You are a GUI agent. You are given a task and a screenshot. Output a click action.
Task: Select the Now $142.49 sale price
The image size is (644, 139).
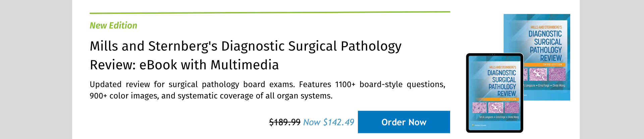(x=328, y=122)
